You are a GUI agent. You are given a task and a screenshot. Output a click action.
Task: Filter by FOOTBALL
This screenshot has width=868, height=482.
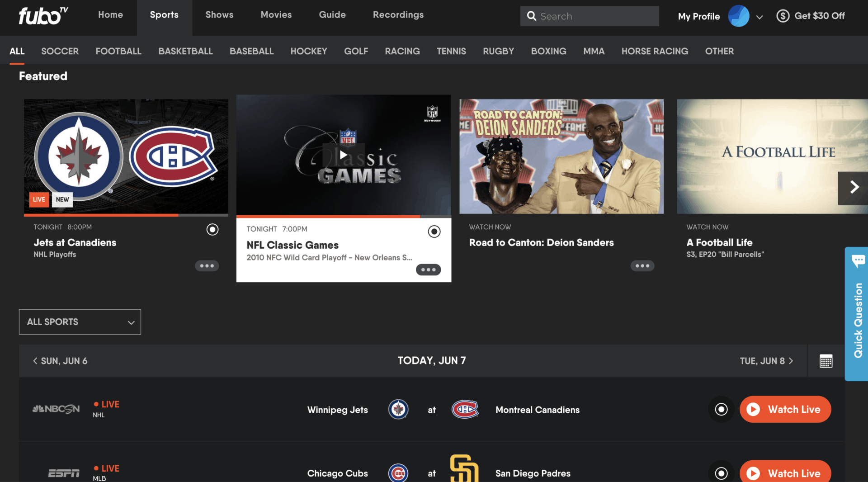click(118, 51)
